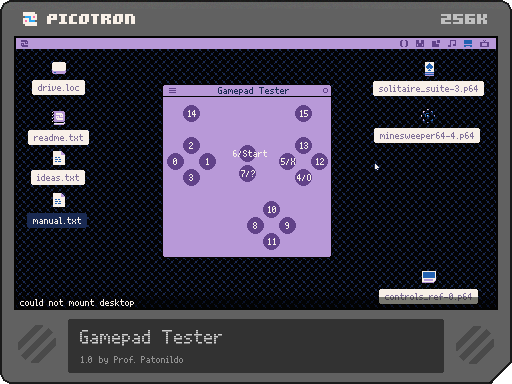Screen dimensions: 512x384
Task: Open the Gamepad Tester window menu
Action: tap(172, 90)
